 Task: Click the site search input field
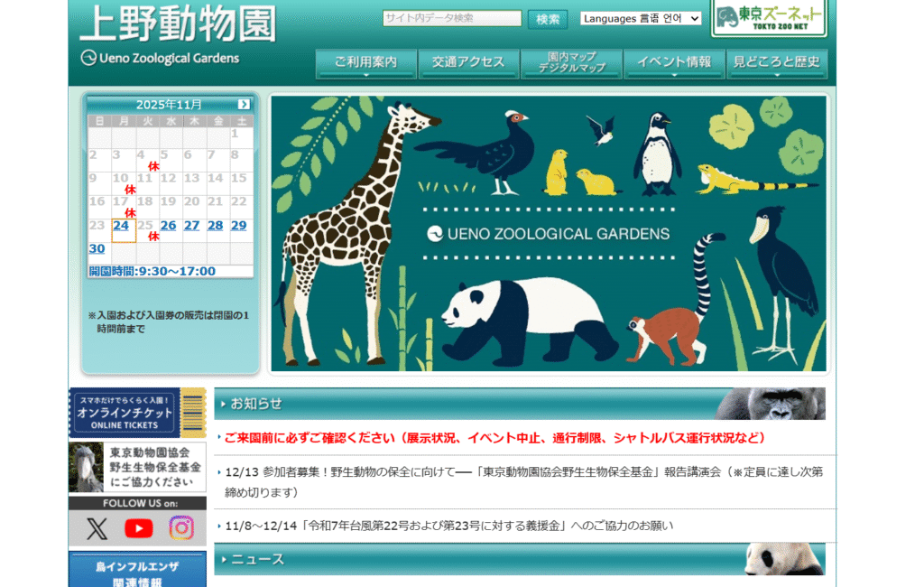coord(451,19)
